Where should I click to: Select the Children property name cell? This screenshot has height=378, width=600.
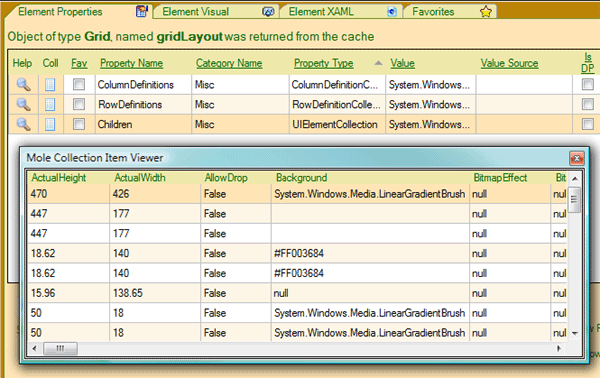tap(143, 124)
